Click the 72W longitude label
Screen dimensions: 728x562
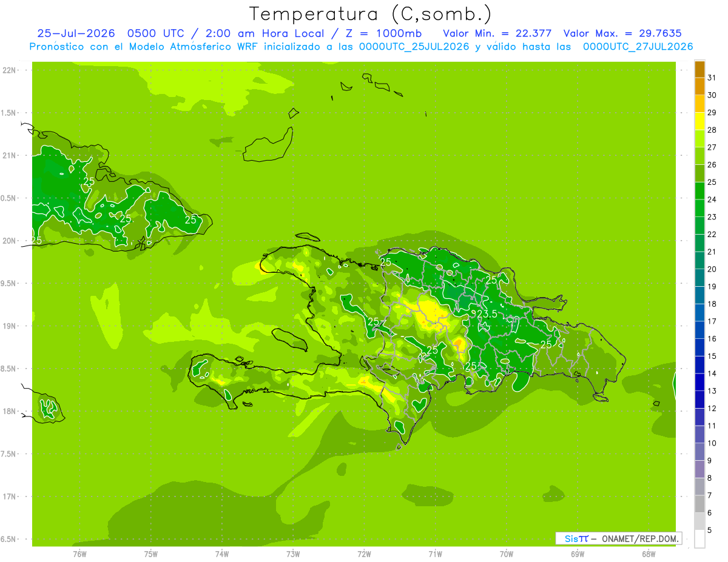click(364, 554)
